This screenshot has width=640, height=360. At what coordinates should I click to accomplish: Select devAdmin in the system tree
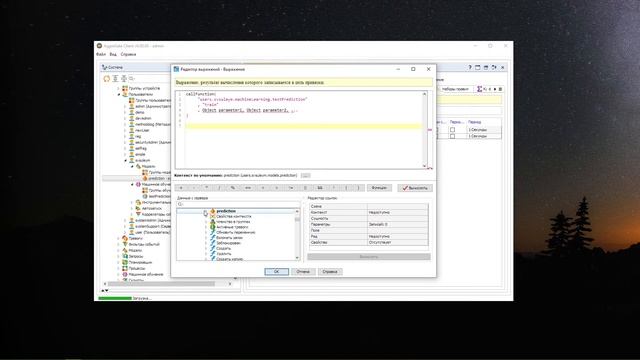[143, 118]
